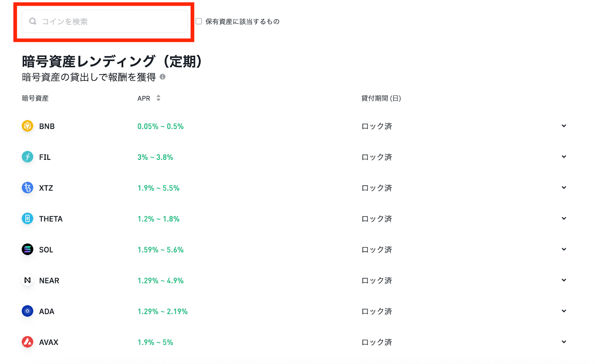Screen dimensions: 601x364
Task: Click the XTZ APR 1.9% ~ 5.5% text
Action: (x=158, y=188)
